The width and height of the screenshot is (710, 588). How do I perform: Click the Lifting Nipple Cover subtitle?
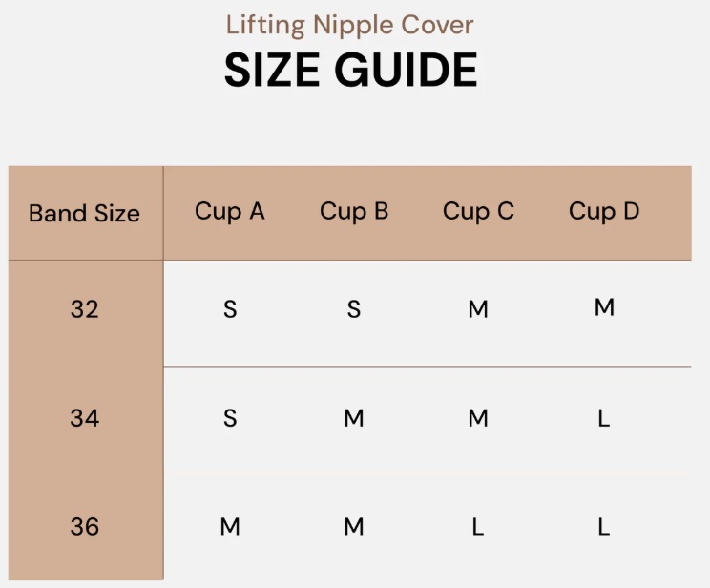tap(350, 24)
